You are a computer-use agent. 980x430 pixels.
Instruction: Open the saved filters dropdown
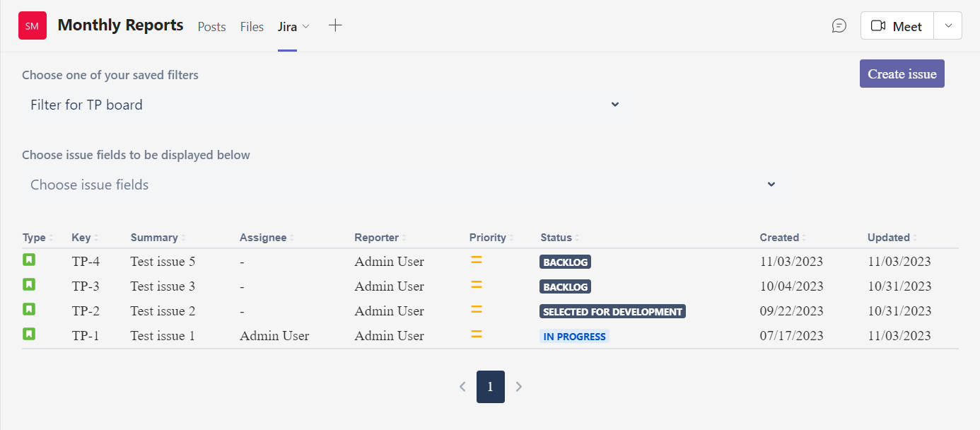pyautogui.click(x=614, y=104)
